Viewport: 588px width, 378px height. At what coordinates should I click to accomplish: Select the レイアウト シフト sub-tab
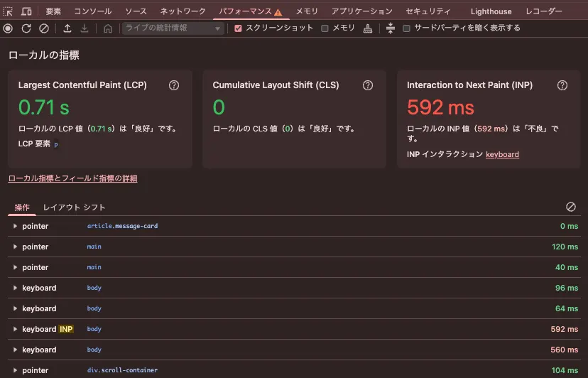tap(75, 207)
